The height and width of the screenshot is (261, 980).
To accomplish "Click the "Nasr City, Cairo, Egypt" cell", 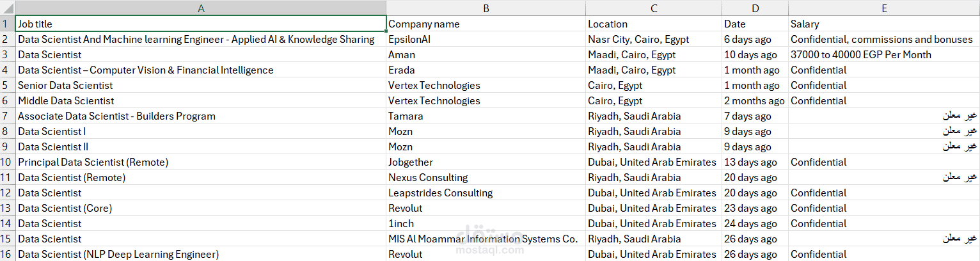I will [654, 39].
